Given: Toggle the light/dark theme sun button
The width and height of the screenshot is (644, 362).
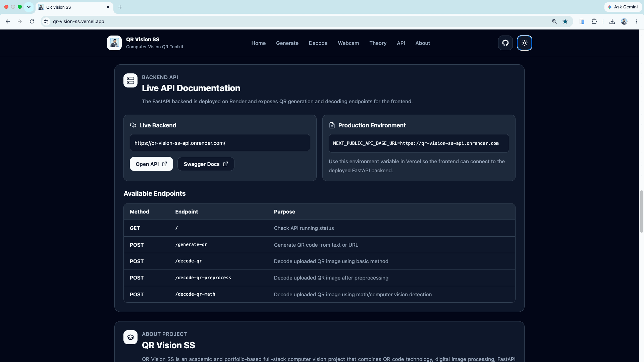Looking at the screenshot, I should coord(524,43).
